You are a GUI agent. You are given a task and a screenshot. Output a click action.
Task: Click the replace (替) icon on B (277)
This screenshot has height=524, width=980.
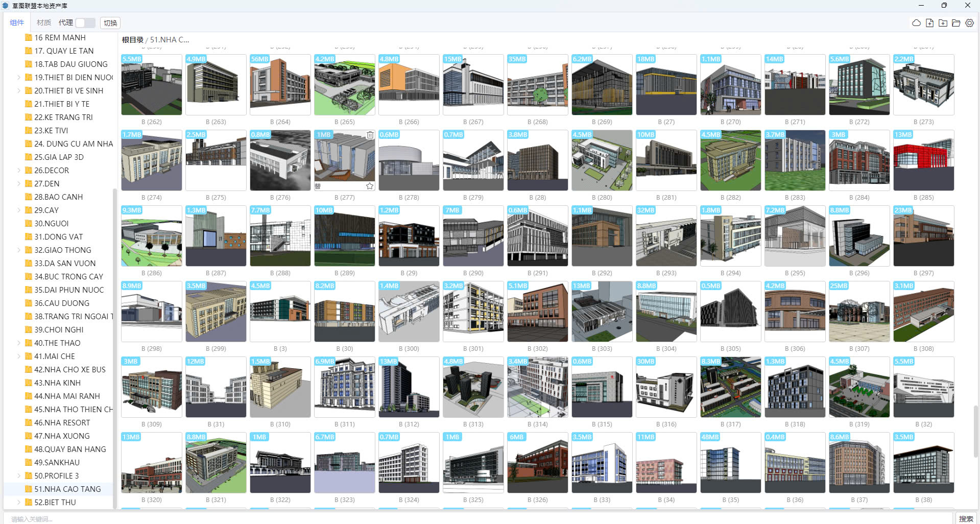coord(318,186)
